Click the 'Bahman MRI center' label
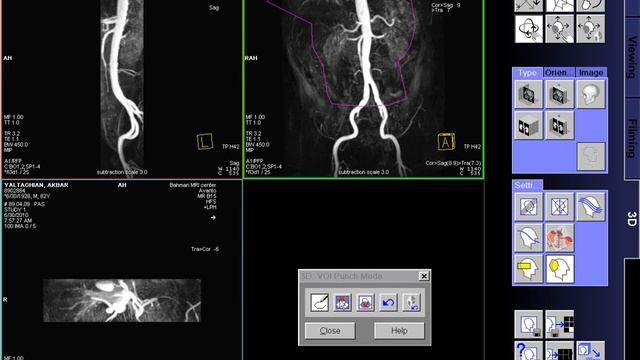 tap(193, 185)
